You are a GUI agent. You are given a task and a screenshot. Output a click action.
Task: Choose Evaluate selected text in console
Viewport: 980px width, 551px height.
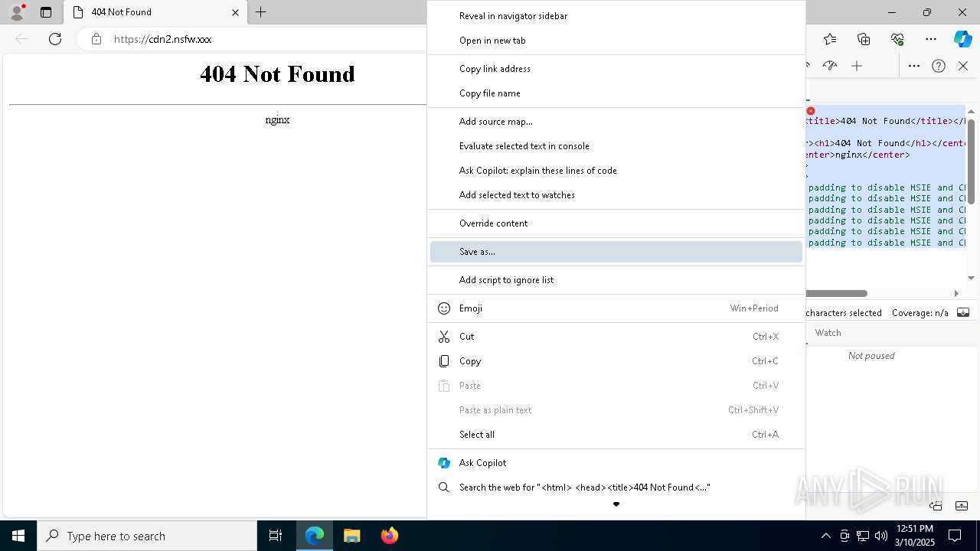click(616, 145)
